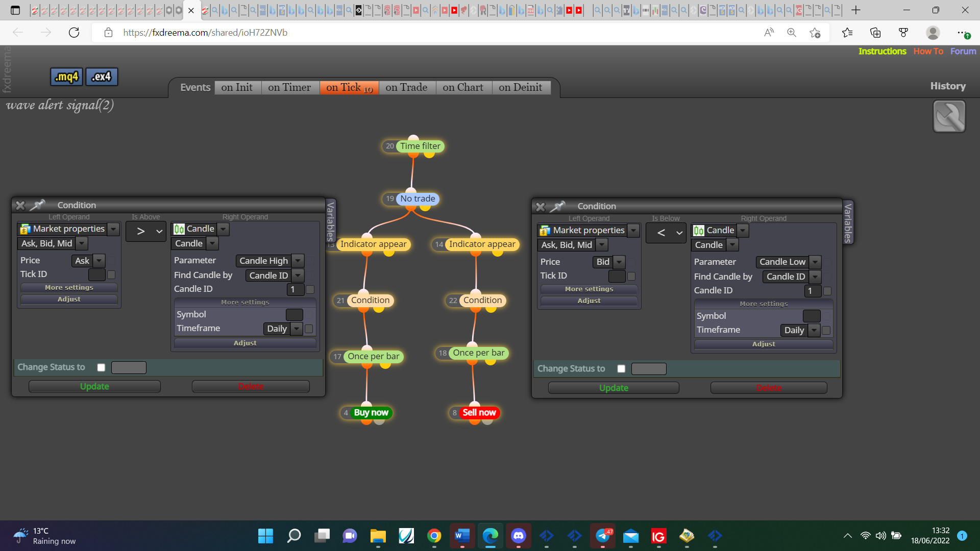Open the Candle High parameter dropdown
This screenshot has width=980, height=551.
coord(298,261)
